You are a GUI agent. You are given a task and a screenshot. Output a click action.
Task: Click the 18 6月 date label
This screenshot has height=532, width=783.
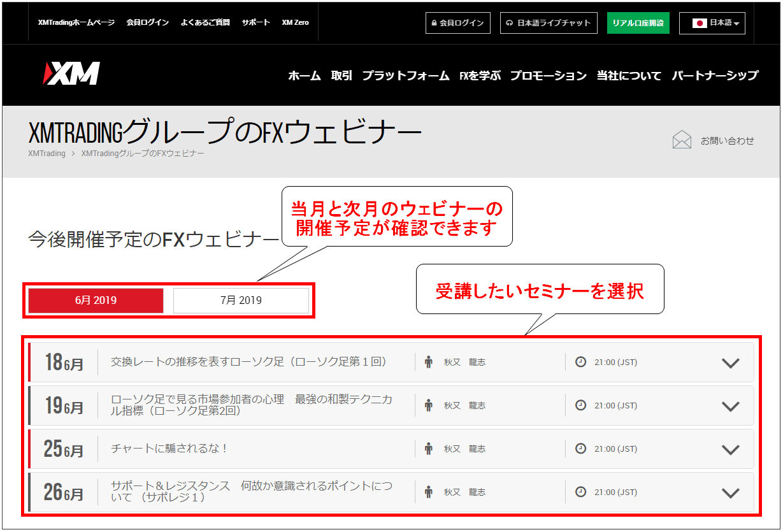point(64,363)
